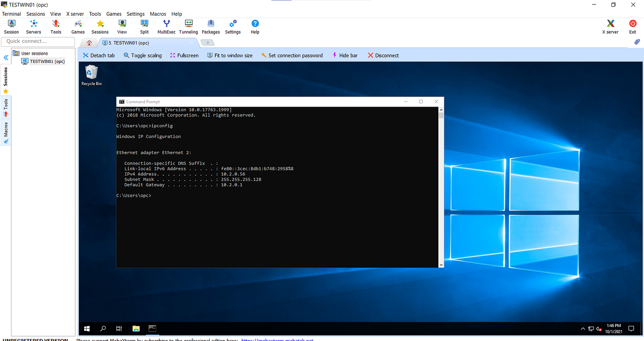Viewport: 644px width, 341px height.
Task: Click the Quick connect input field
Action: pos(38,41)
